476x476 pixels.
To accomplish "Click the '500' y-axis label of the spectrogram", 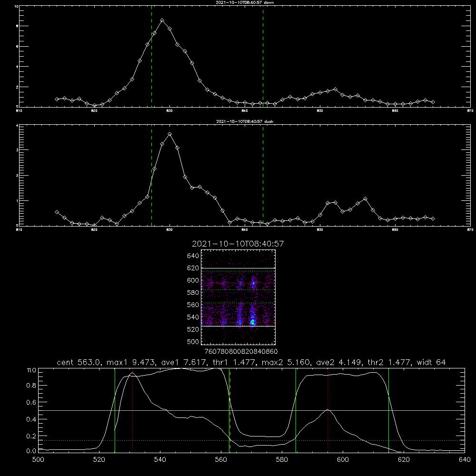I will 193,342.
